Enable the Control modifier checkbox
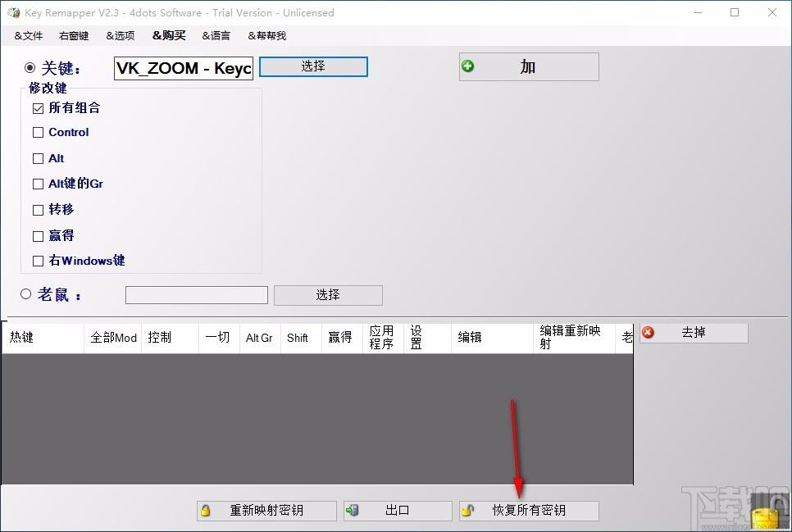 [38, 132]
